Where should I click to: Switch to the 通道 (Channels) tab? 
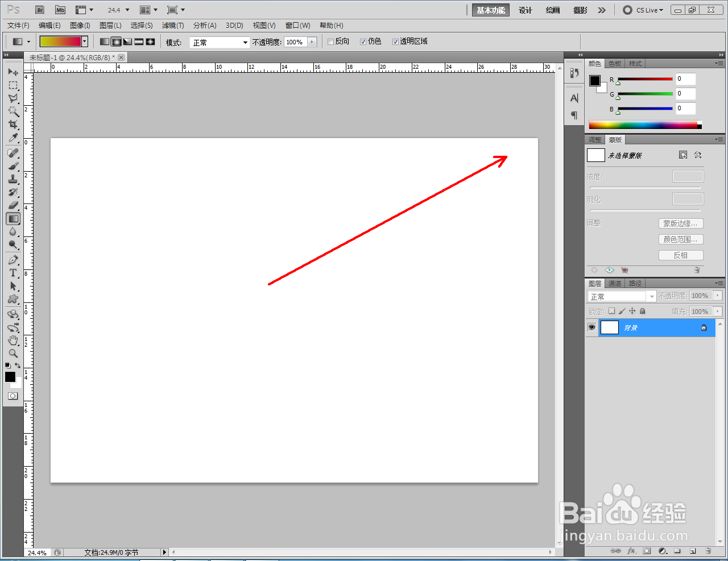point(615,284)
